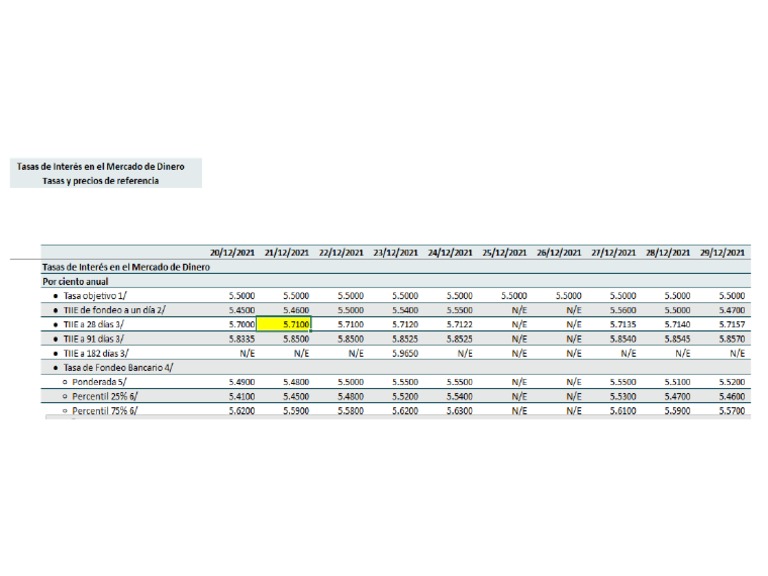768x576 pixels.
Task: Select TIIE a 28 días value 5.7120
Action: point(405,324)
